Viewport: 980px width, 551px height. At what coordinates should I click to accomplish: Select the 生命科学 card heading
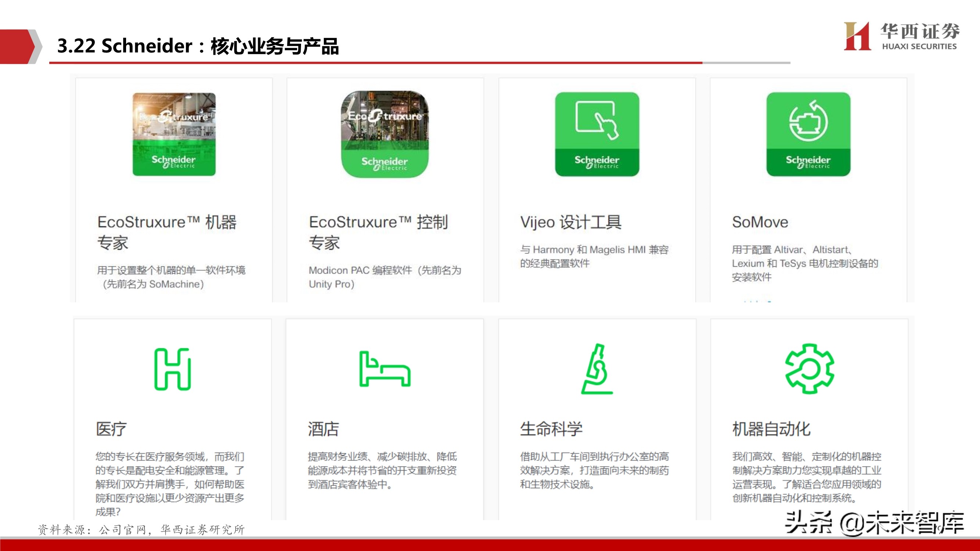(x=551, y=429)
